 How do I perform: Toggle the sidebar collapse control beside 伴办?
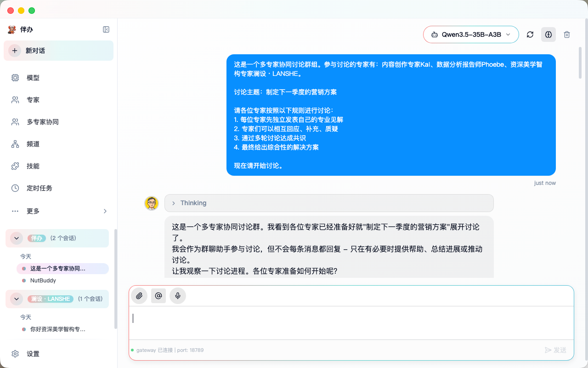pos(106,29)
